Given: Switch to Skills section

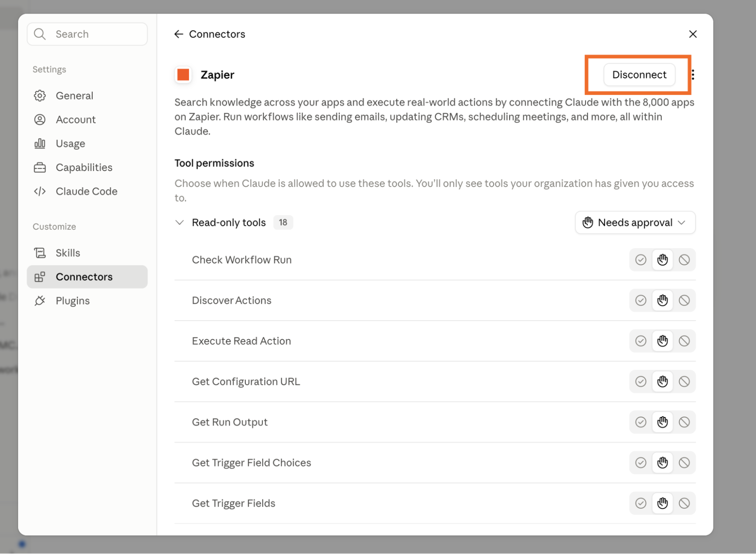Looking at the screenshot, I should tap(87, 253).
